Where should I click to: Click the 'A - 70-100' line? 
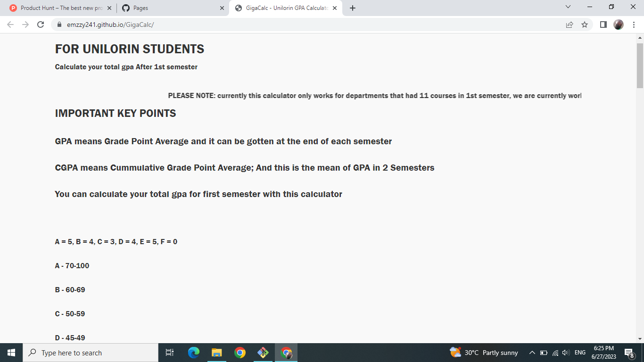[x=72, y=266]
